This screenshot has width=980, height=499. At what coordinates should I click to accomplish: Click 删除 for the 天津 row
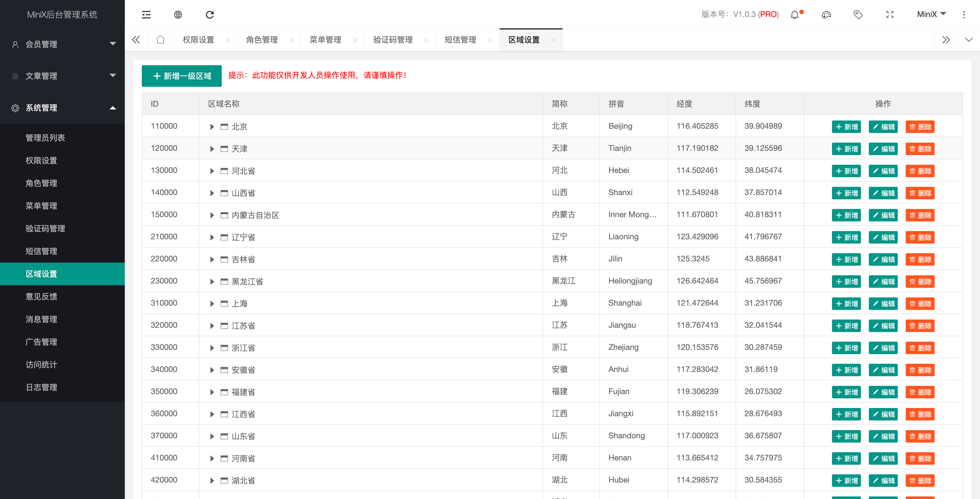click(x=920, y=149)
